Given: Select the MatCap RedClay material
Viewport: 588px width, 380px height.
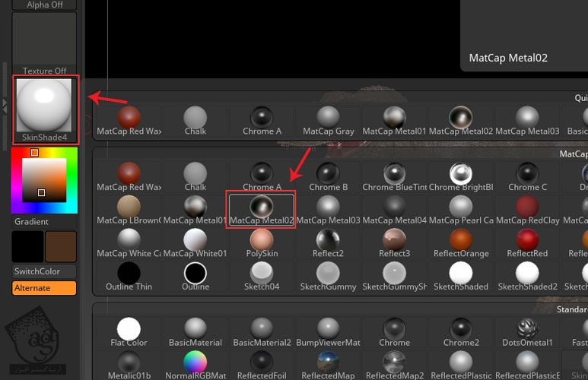Looking at the screenshot, I should [x=526, y=209].
